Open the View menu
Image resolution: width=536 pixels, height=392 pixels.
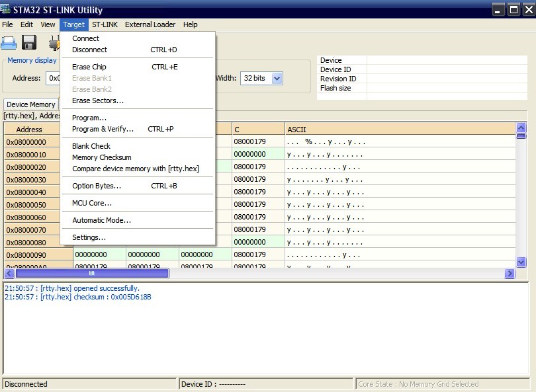[48, 24]
